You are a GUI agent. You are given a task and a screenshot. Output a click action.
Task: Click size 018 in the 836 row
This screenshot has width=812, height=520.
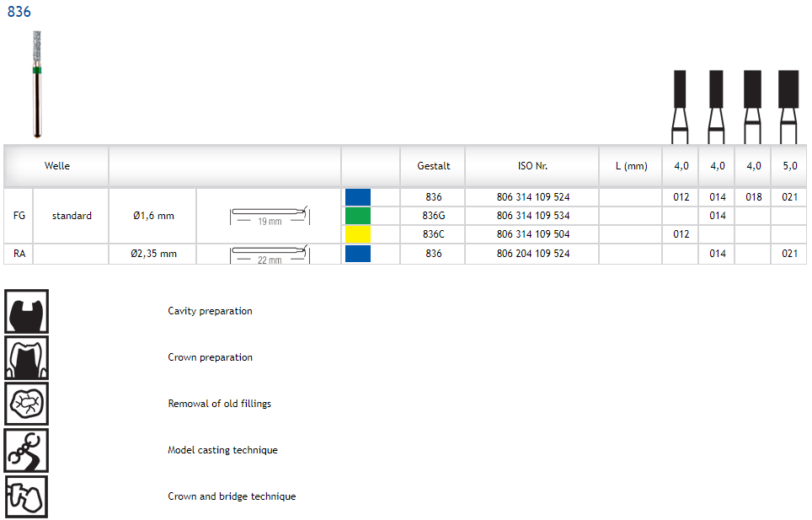click(753, 197)
